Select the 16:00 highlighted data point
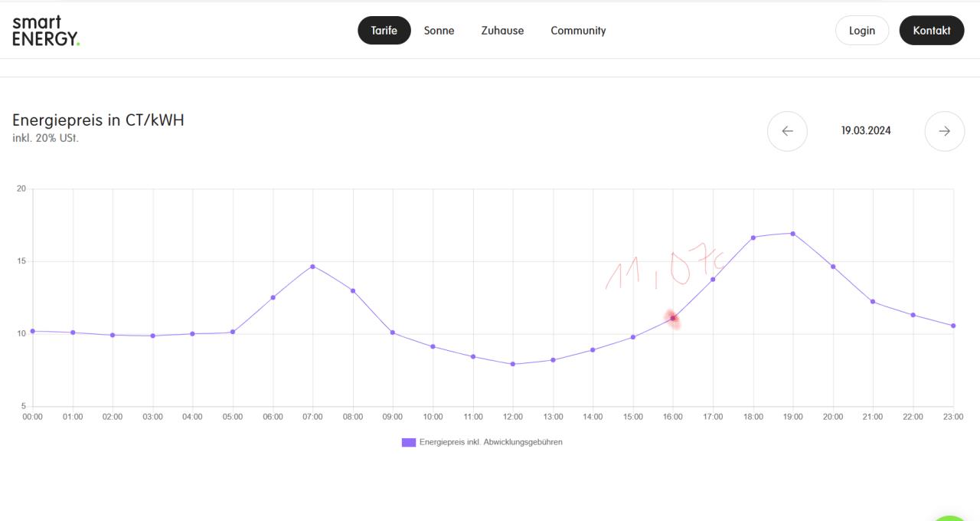980x521 pixels. [673, 318]
